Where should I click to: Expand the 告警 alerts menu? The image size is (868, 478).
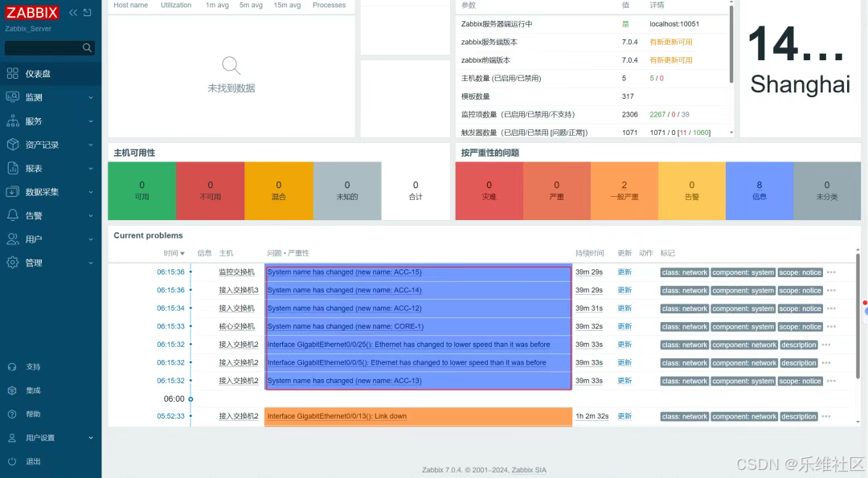pyautogui.click(x=51, y=216)
